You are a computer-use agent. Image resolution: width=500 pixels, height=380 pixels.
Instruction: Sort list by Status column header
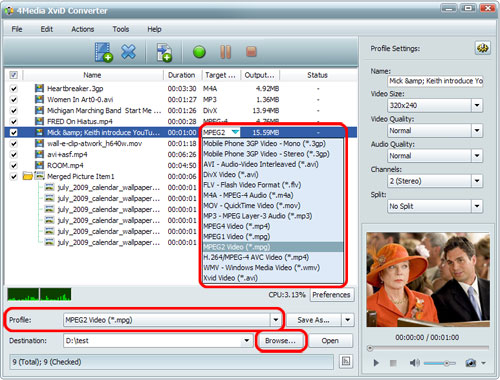(x=317, y=75)
